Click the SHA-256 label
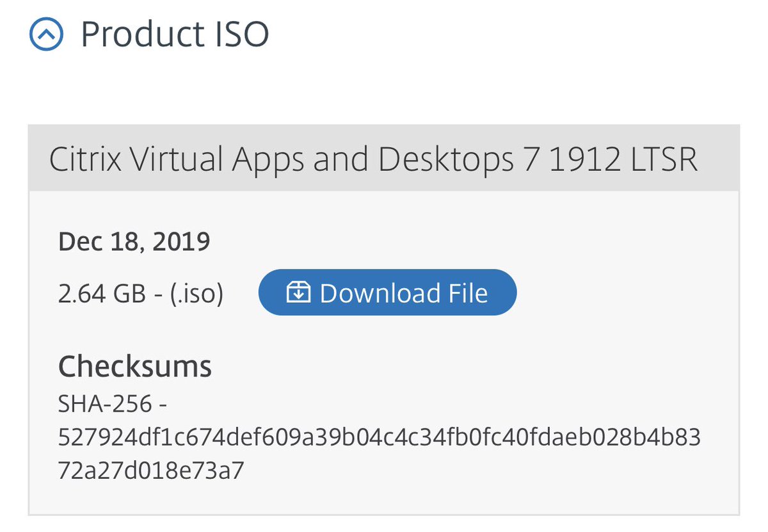 click(113, 404)
